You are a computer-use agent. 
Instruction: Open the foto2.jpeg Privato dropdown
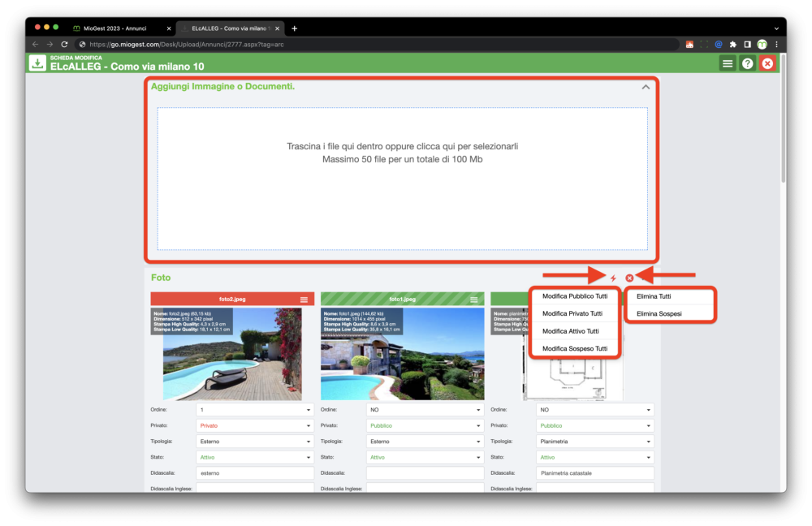point(255,425)
